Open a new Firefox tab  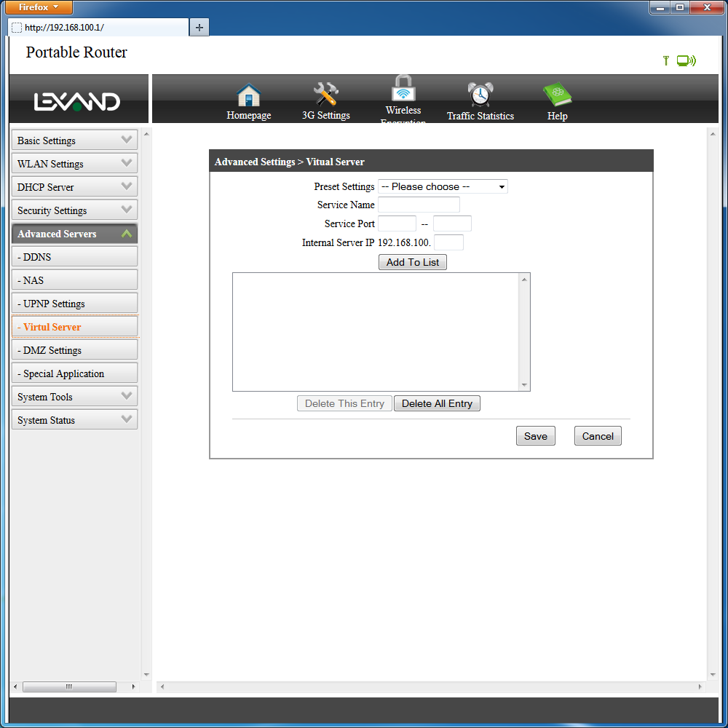pyautogui.click(x=199, y=28)
